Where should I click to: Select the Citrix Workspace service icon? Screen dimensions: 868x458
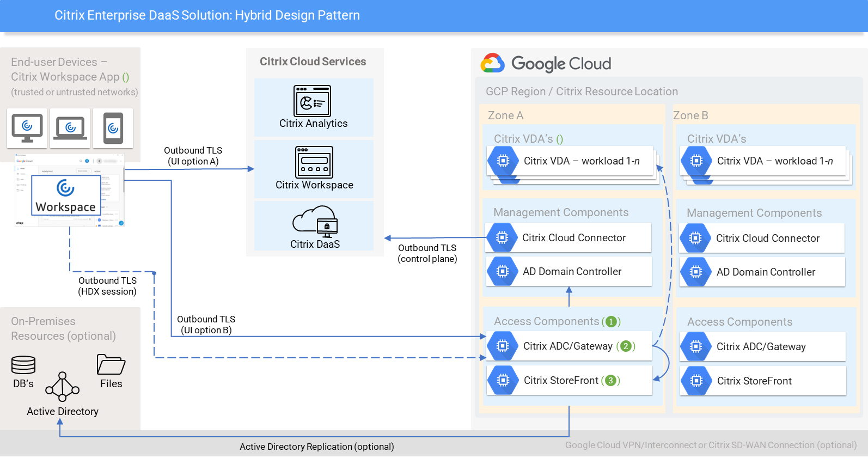314,162
